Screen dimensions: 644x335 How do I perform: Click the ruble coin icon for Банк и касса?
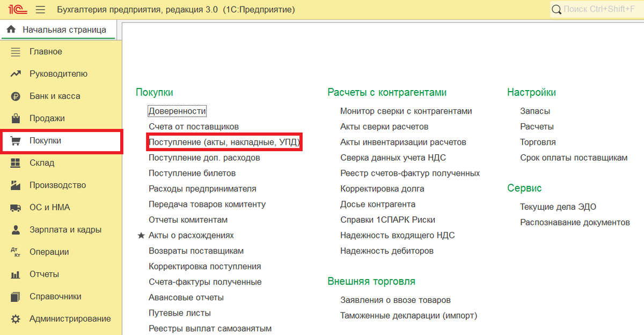tap(16, 96)
